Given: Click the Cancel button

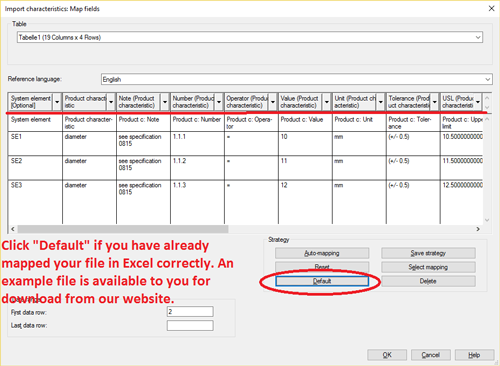Looking at the screenshot, I should [x=431, y=355].
